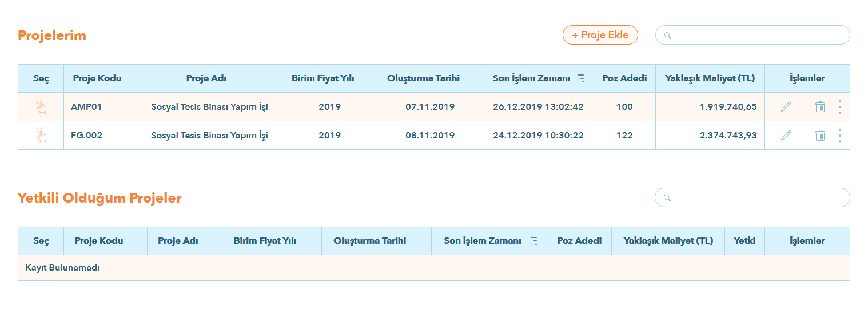This screenshot has height=333, width=868.
Task: Click Oluşturma Tarihi header in Projelerim table
Action: 423,78
